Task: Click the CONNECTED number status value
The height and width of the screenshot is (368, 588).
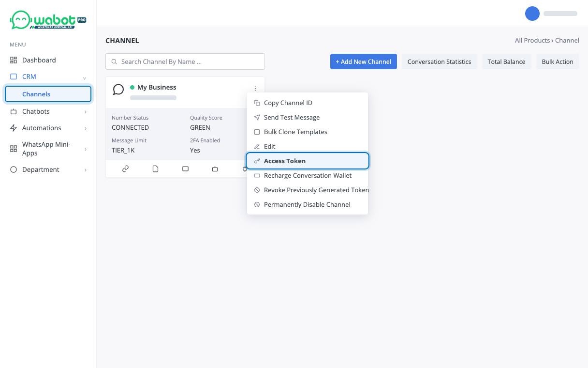Action: coord(130,128)
